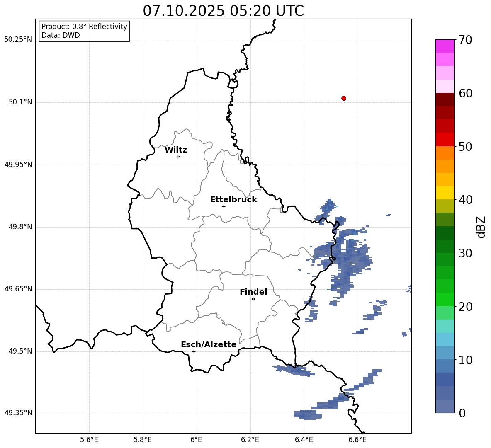Click the Data: DWD text
The image size is (491, 448).
pyautogui.click(x=61, y=35)
